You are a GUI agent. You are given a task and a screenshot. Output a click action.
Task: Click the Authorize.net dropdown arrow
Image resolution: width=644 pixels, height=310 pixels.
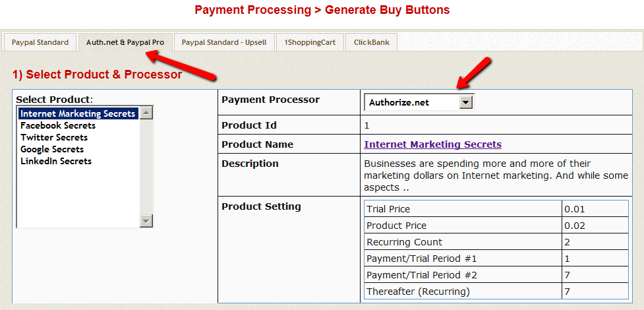tap(466, 102)
